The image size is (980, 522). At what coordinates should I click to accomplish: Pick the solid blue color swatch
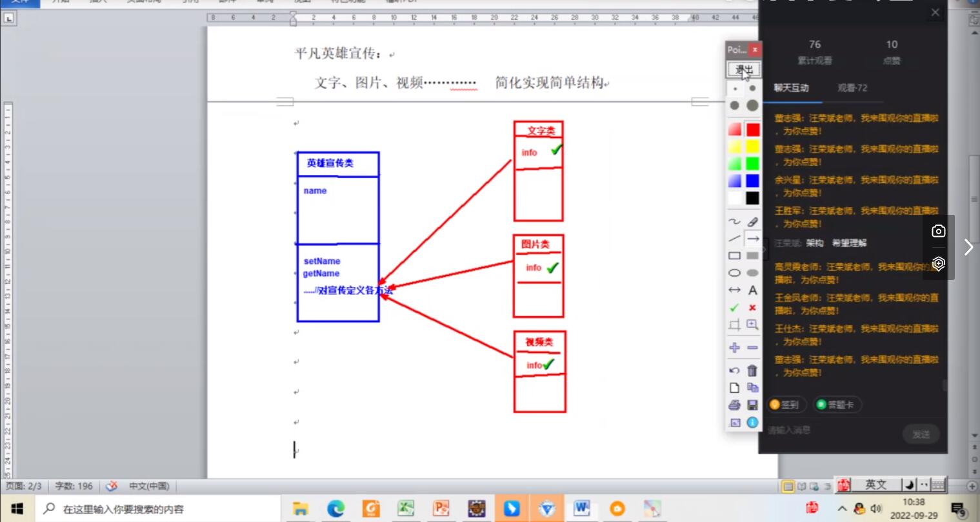(752, 181)
